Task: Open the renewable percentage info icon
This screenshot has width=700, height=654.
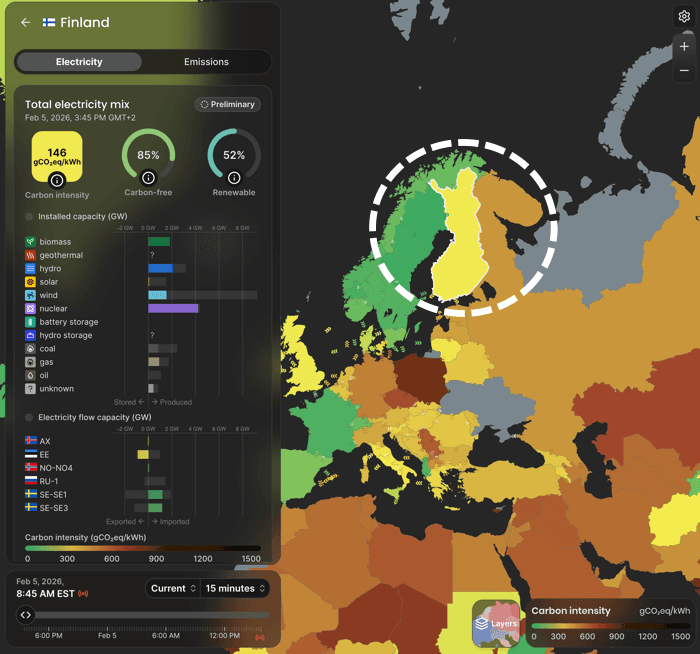Action: point(234,178)
